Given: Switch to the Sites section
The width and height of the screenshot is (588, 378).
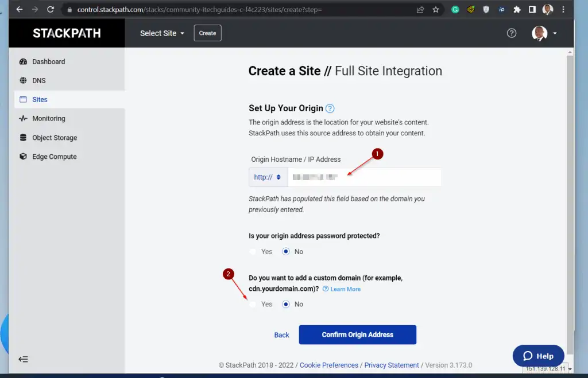Looking at the screenshot, I should pyautogui.click(x=40, y=99).
